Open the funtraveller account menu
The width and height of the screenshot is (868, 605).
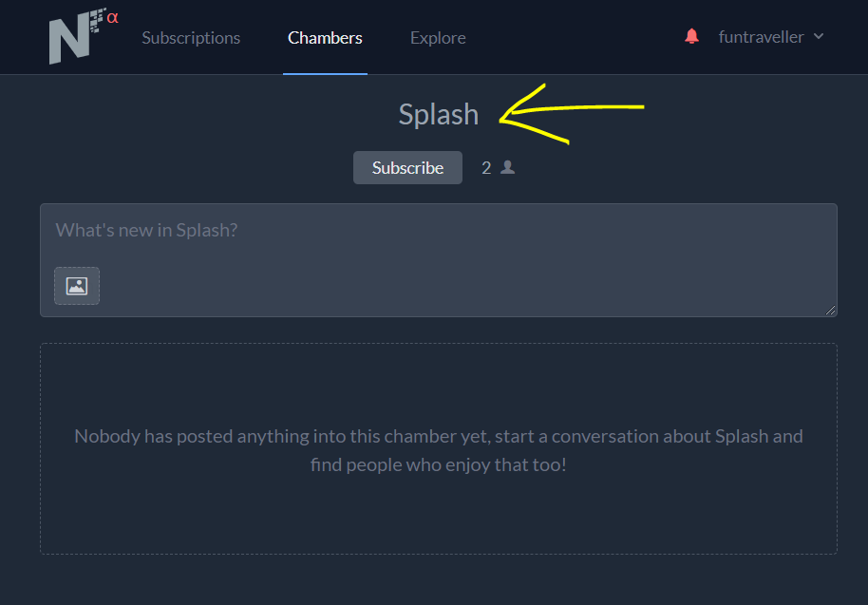[x=761, y=37]
